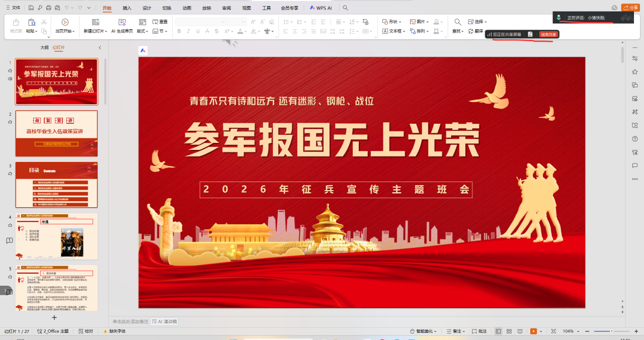Open the 新建幻灯片 dropdown
644x340 pixels.
click(95, 31)
